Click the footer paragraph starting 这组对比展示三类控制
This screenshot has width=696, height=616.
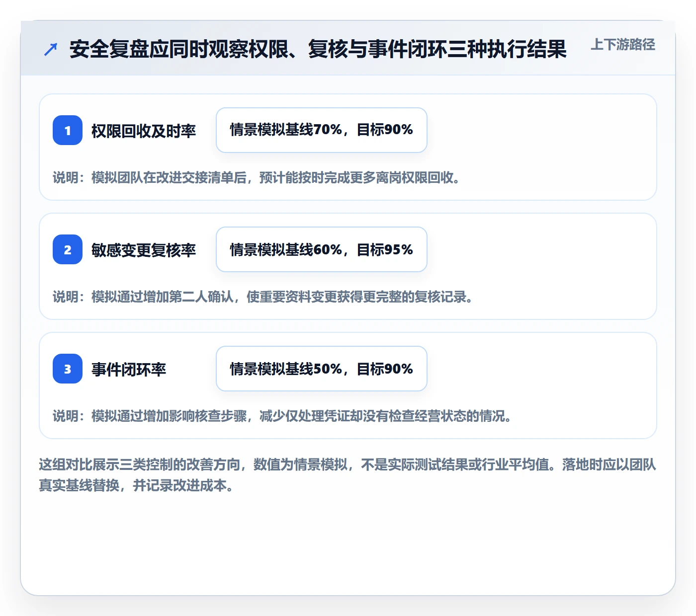[x=348, y=475]
